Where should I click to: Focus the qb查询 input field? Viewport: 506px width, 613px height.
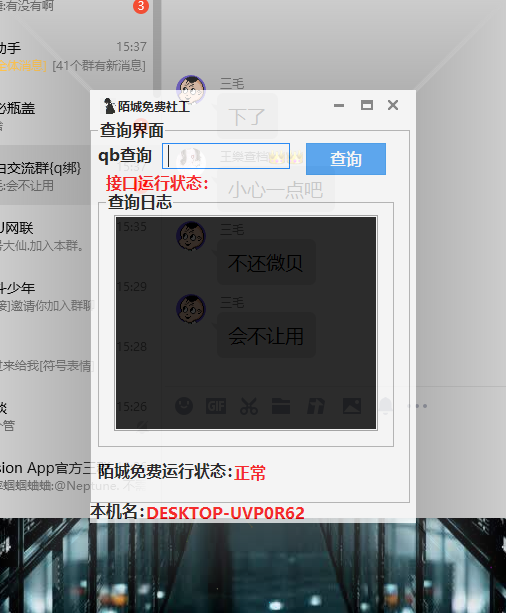(226, 156)
